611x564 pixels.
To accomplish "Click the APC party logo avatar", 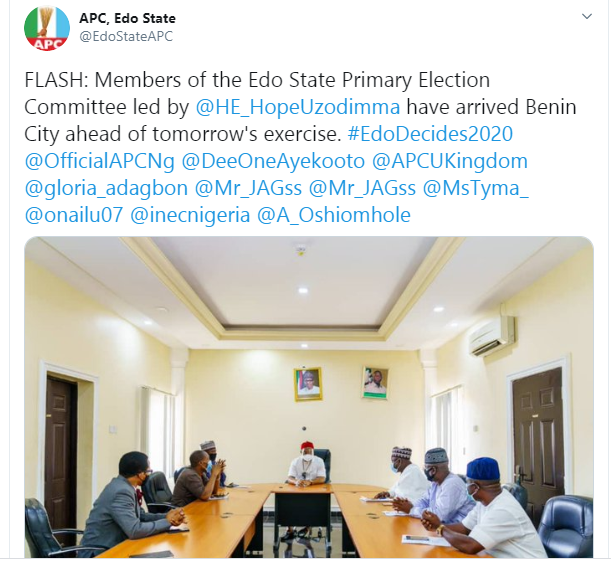I will 44,28.
